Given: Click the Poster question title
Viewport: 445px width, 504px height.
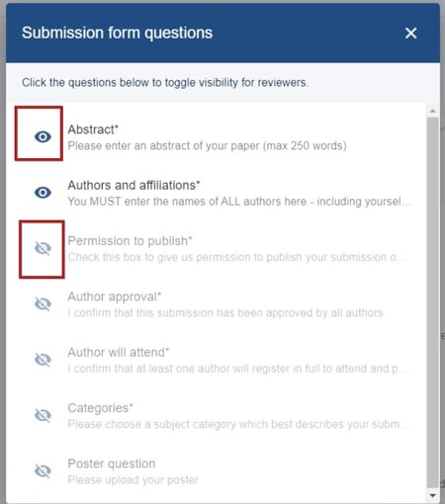Looking at the screenshot, I should point(112,463).
